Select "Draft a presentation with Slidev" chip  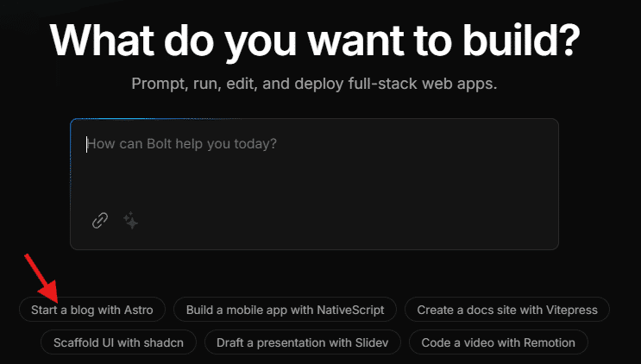tap(303, 342)
